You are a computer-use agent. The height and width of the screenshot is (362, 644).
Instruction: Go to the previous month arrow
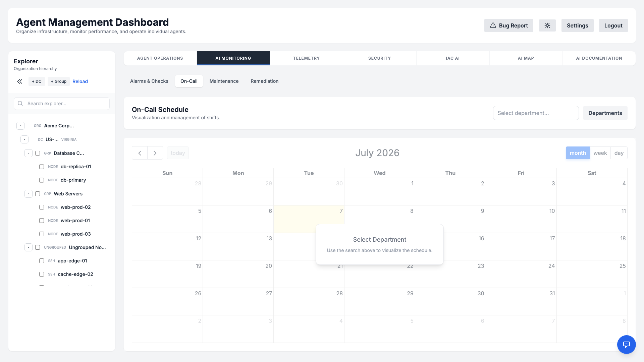(140, 153)
